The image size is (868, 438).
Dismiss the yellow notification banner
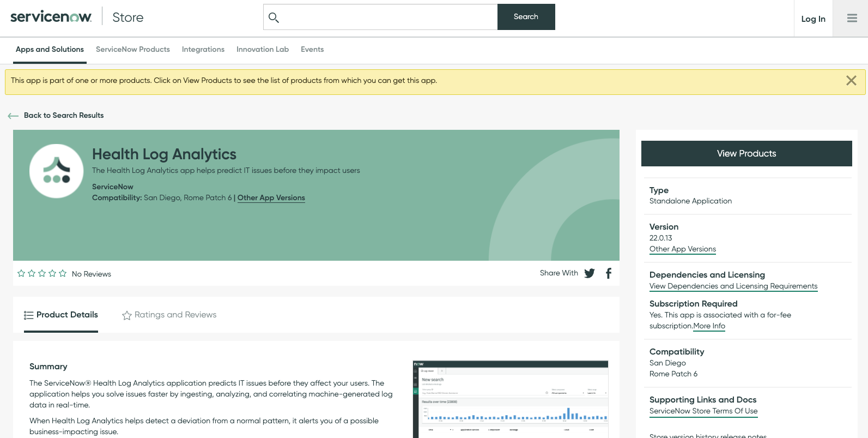tap(851, 81)
